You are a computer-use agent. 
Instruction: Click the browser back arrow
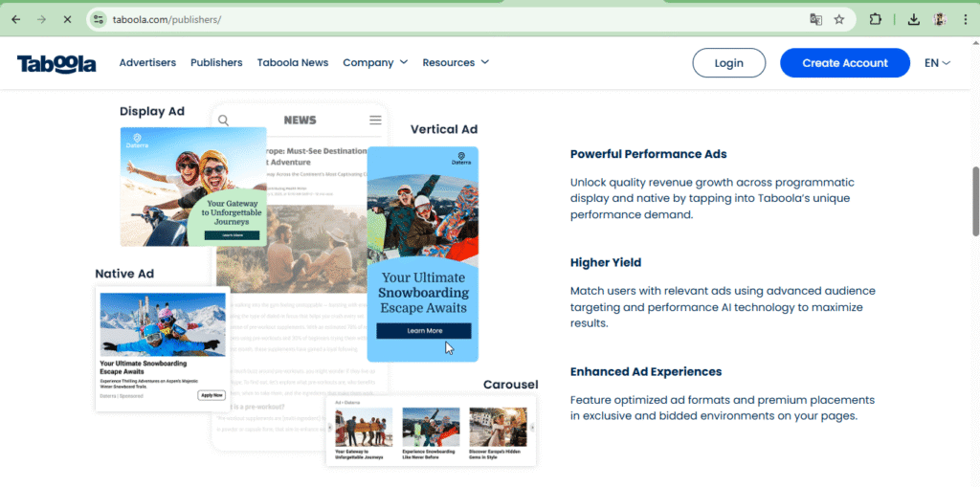(x=16, y=19)
